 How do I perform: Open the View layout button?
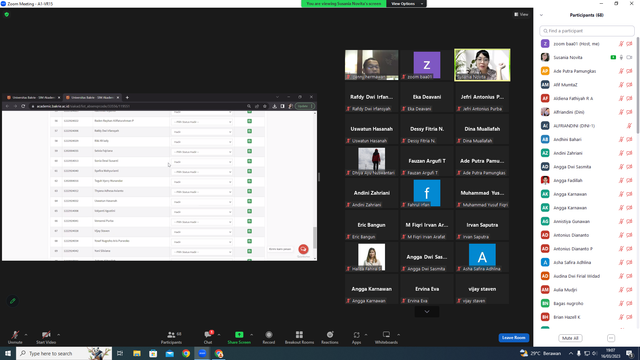521,14
